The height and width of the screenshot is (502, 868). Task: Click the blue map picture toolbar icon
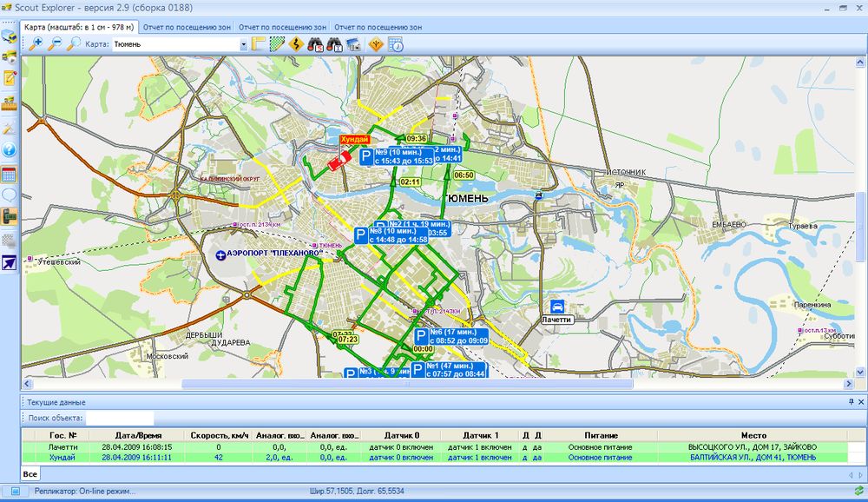click(x=353, y=44)
